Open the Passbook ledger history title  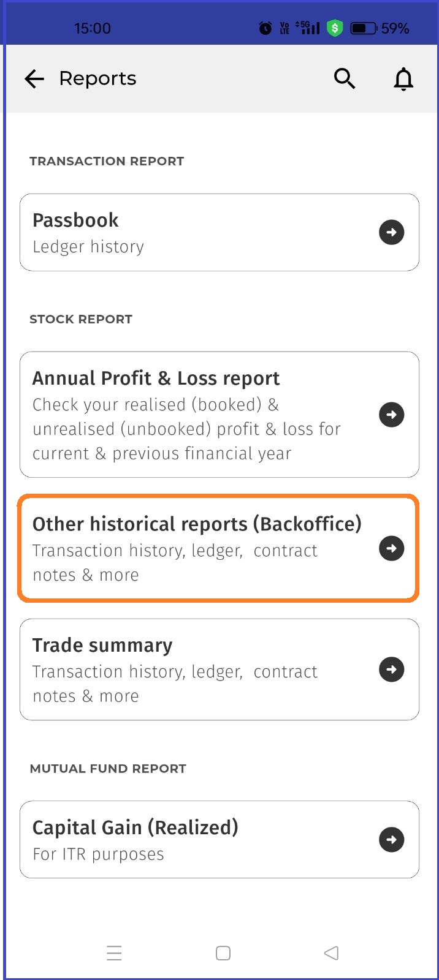(75, 221)
